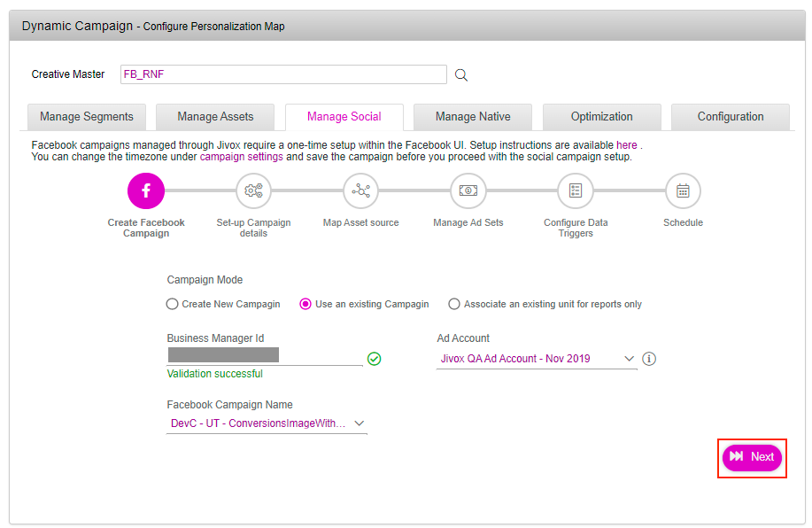The image size is (812, 528).
Task: Select the Create Facebook Campaign step icon
Action: click(146, 190)
